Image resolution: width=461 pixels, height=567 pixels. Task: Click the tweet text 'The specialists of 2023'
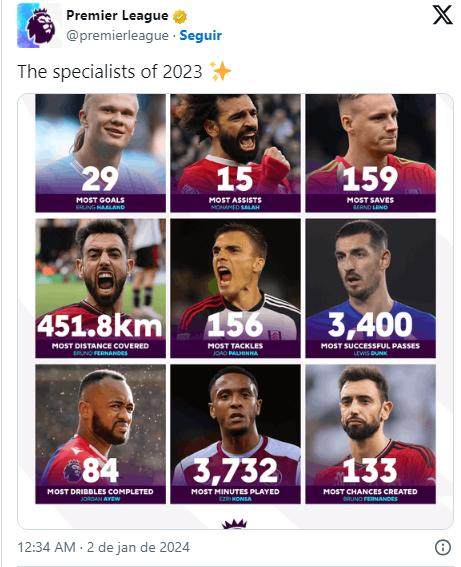(110, 71)
